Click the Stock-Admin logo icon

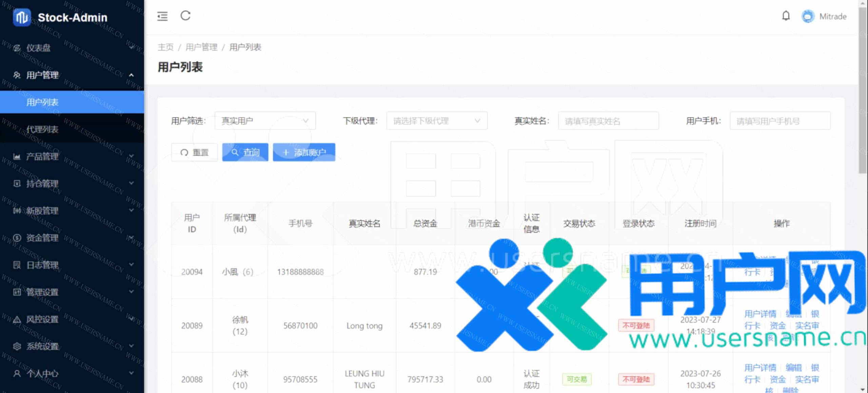point(22,17)
